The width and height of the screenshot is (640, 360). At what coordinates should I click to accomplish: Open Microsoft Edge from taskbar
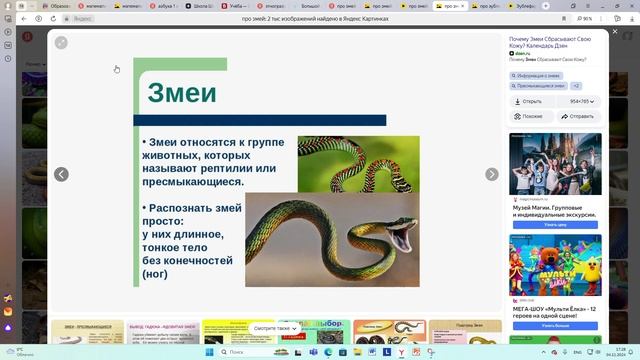tap(328, 352)
